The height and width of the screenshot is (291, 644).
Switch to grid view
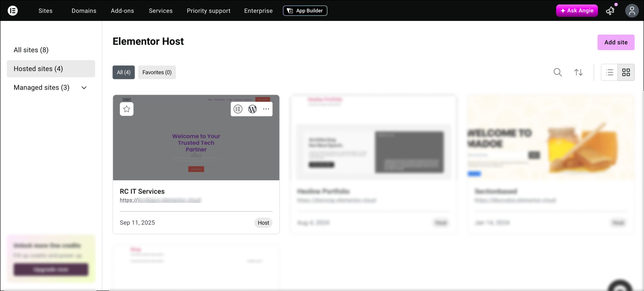pos(626,72)
